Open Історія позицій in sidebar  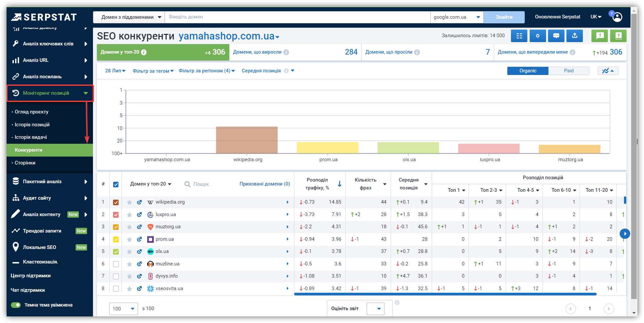point(32,125)
